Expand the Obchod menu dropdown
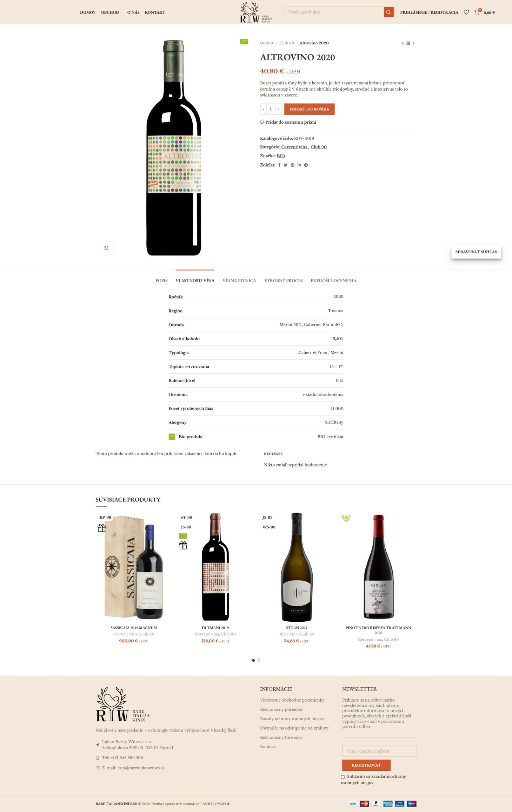The height and width of the screenshot is (812, 512). click(111, 12)
